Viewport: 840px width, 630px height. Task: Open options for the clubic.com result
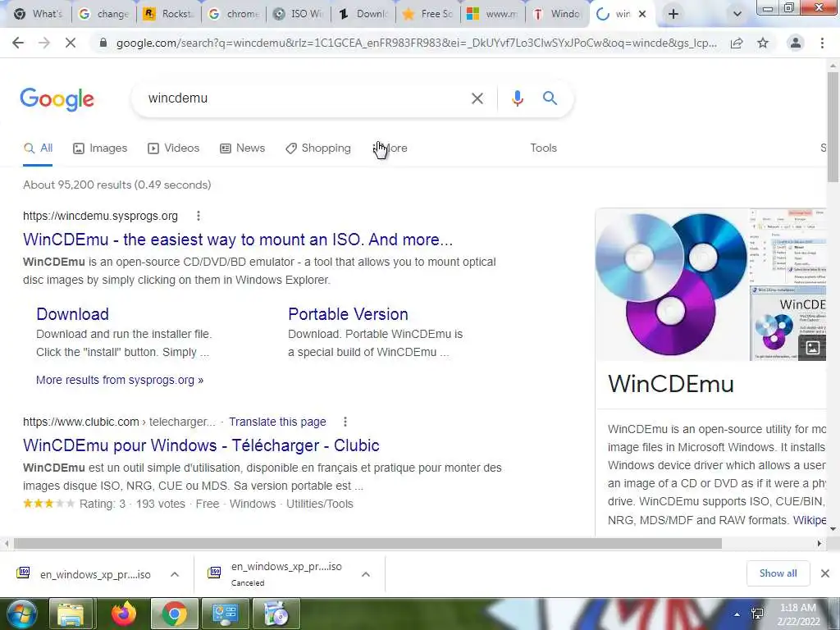345,422
